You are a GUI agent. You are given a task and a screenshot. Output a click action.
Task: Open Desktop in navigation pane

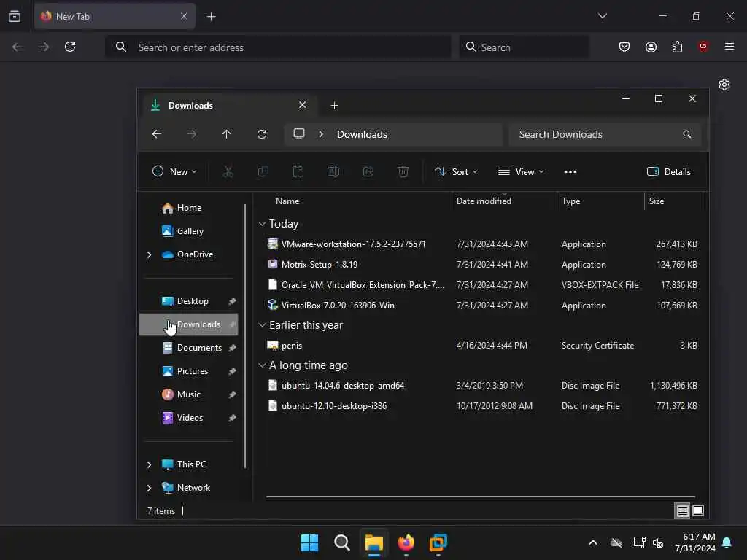(189, 301)
